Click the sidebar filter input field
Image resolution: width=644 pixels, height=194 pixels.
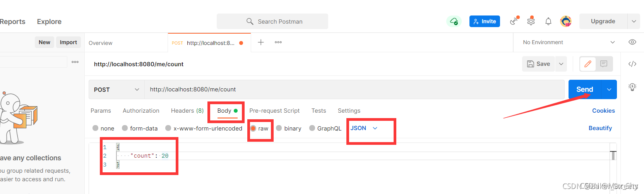point(33,62)
